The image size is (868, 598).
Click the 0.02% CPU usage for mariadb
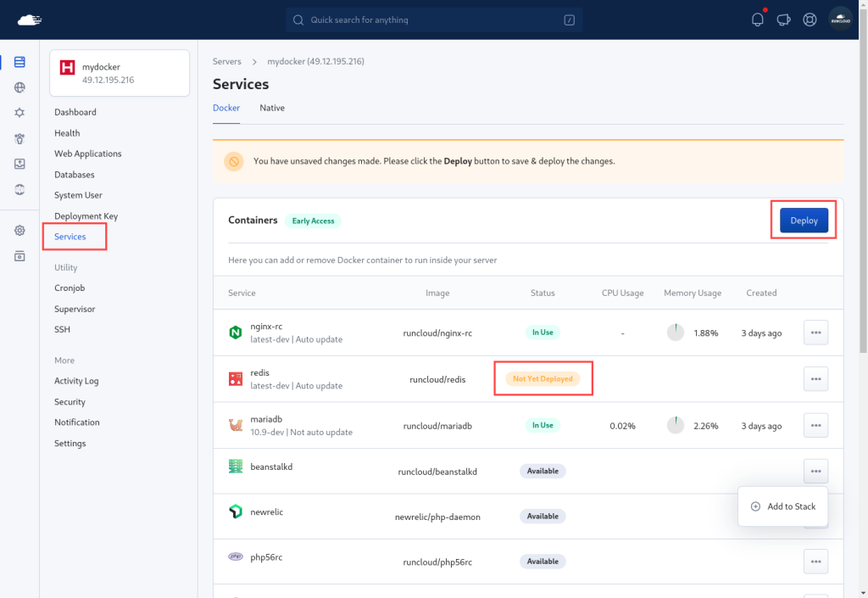click(x=622, y=427)
